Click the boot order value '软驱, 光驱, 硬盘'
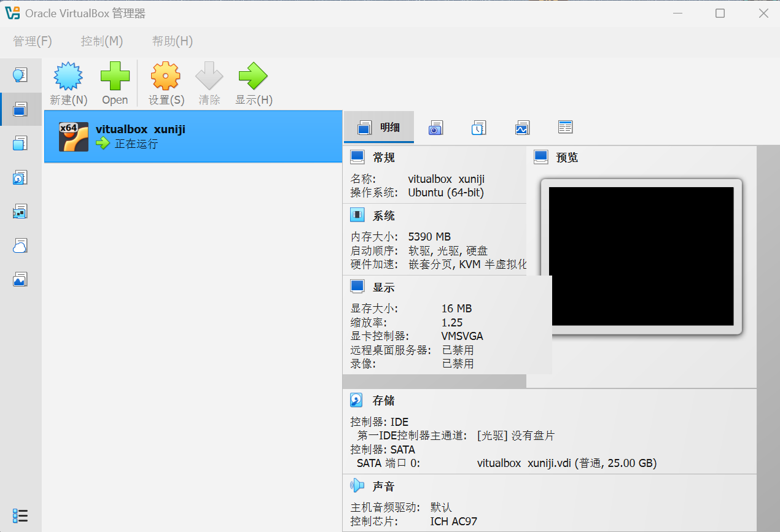This screenshot has height=532, width=780. pos(448,250)
